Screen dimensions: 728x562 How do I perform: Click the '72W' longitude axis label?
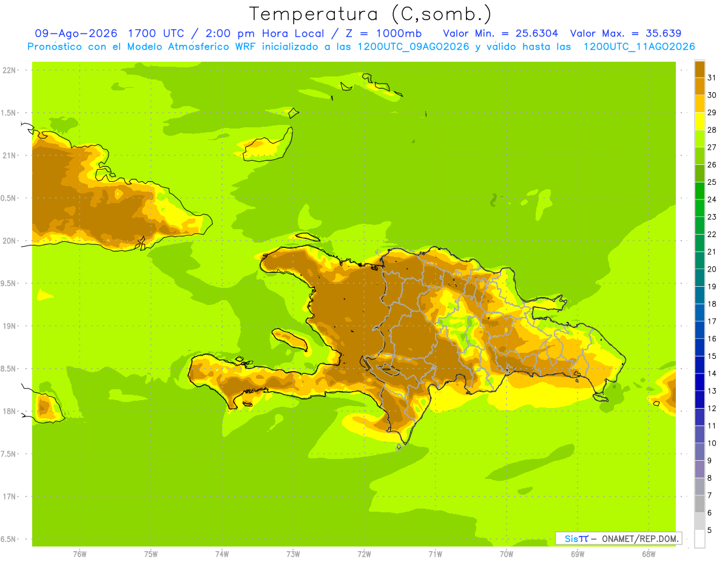tap(364, 554)
